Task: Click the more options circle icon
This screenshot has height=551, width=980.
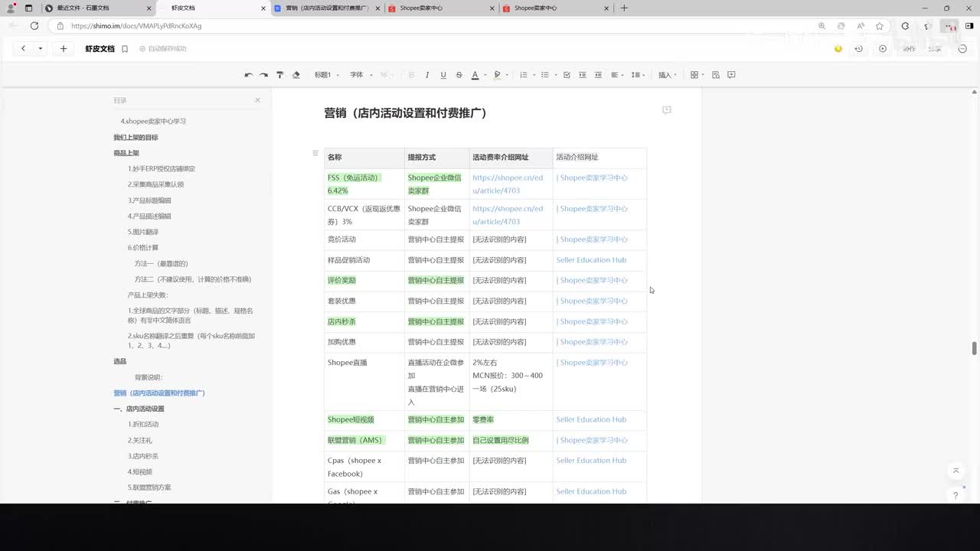Action: click(x=963, y=49)
